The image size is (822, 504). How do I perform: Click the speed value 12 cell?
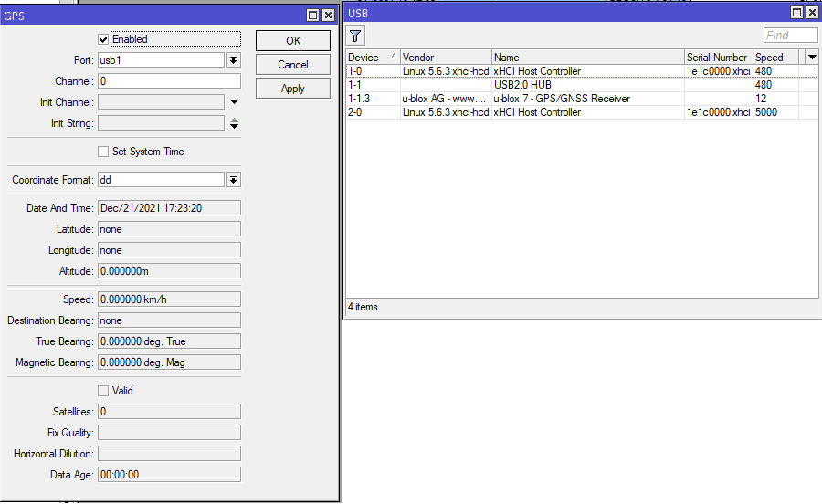click(775, 99)
